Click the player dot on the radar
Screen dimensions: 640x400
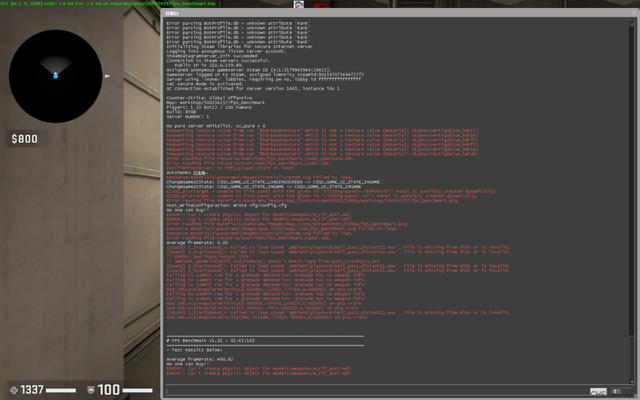56,76
